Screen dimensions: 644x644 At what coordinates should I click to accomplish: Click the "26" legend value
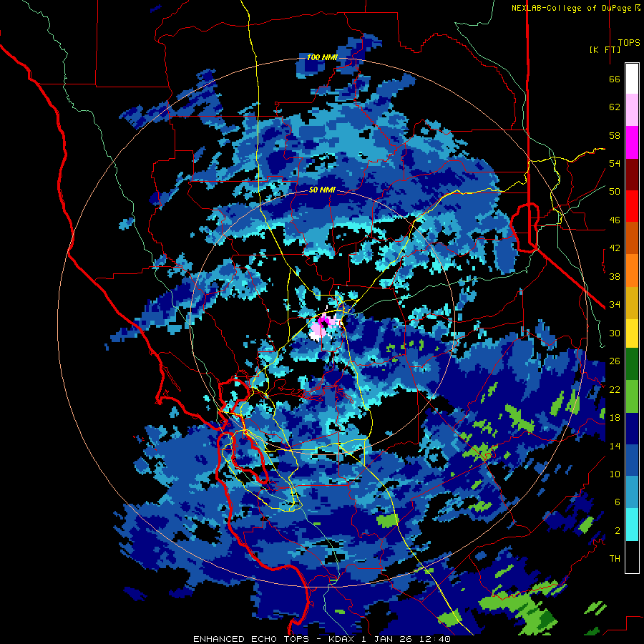(x=615, y=361)
